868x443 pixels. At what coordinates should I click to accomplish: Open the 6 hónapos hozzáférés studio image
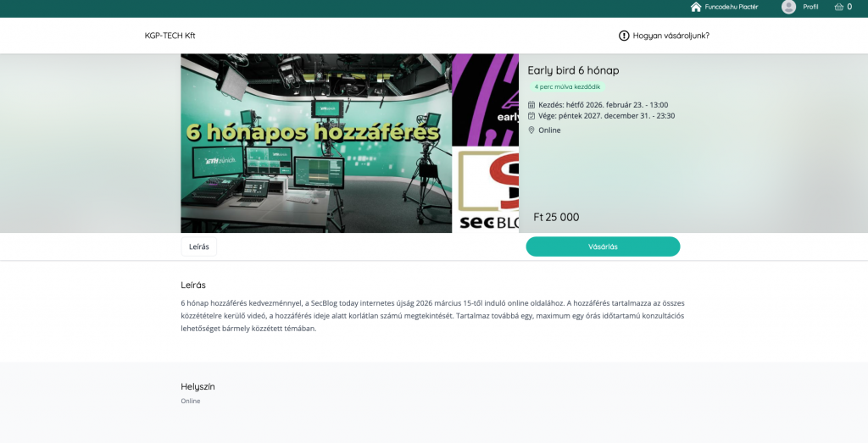coord(316,143)
